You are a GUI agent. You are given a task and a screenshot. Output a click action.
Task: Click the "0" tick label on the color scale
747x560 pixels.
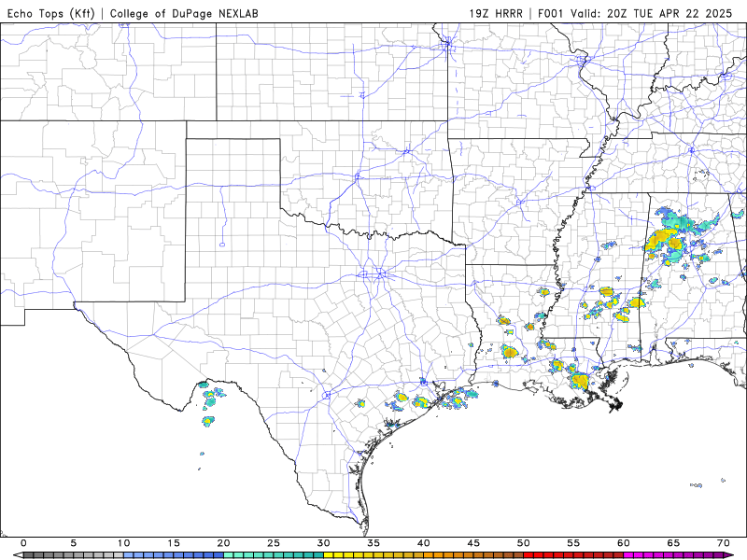23,543
